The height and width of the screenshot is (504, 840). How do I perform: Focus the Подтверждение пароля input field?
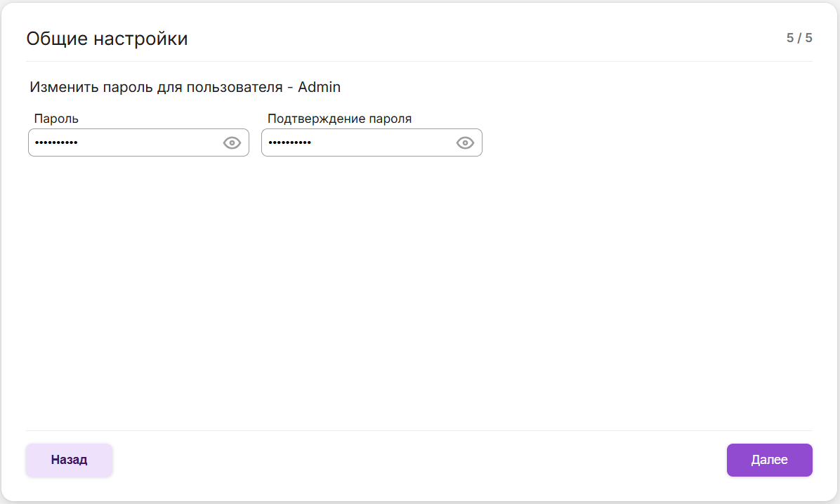click(360, 143)
